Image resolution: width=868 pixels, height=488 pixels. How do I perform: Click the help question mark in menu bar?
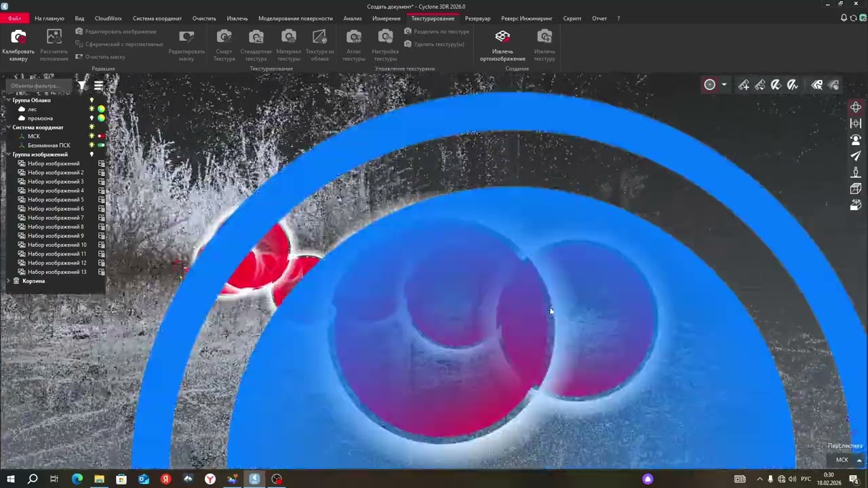pyautogui.click(x=618, y=18)
